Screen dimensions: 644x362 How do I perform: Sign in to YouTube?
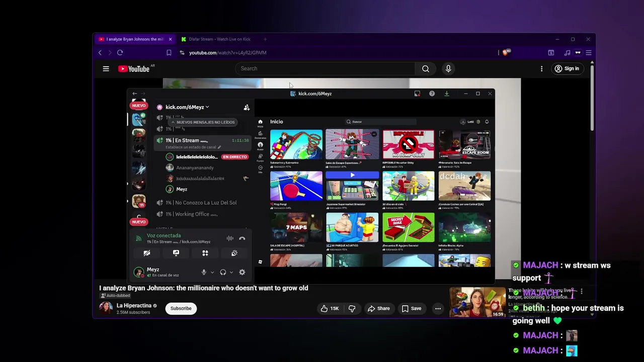[x=567, y=68]
